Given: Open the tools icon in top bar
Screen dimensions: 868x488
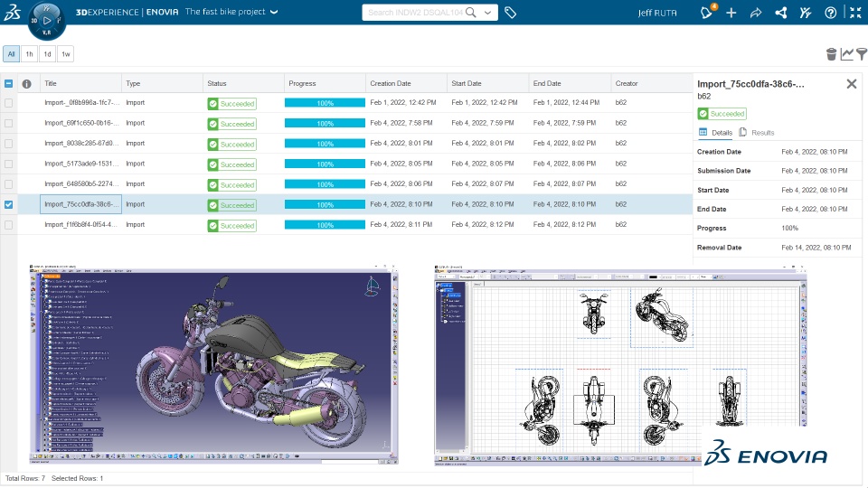Looking at the screenshot, I should coord(806,12).
